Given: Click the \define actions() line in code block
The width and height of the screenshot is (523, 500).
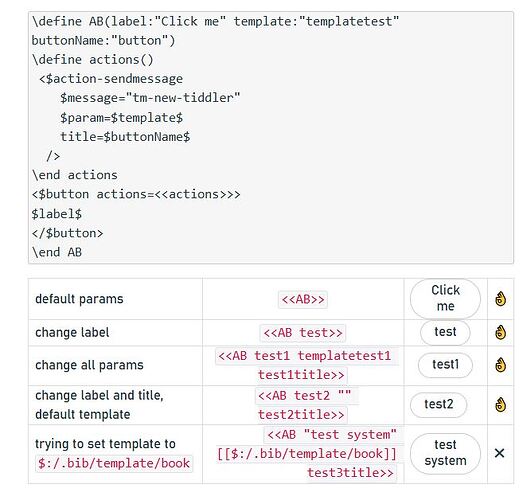Looking at the screenshot, I should 93,60.
